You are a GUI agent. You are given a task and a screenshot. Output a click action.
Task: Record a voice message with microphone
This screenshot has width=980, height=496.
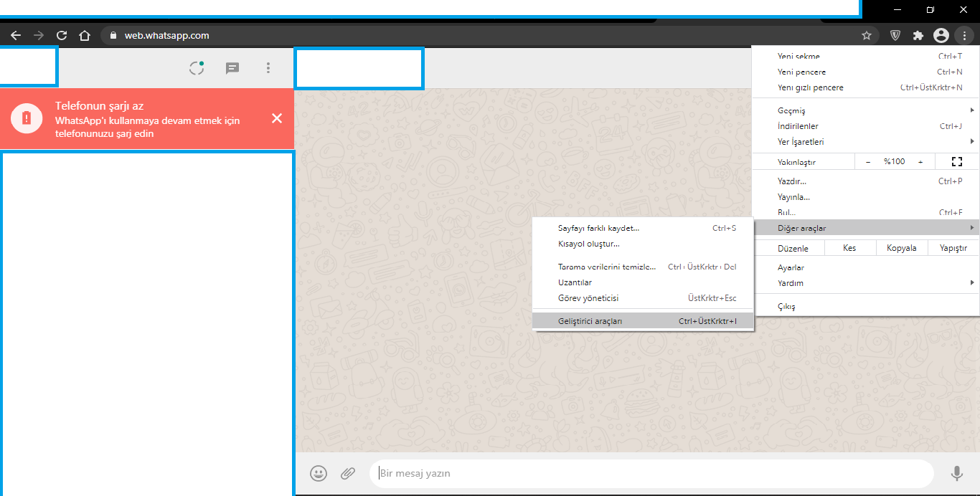coord(956,473)
